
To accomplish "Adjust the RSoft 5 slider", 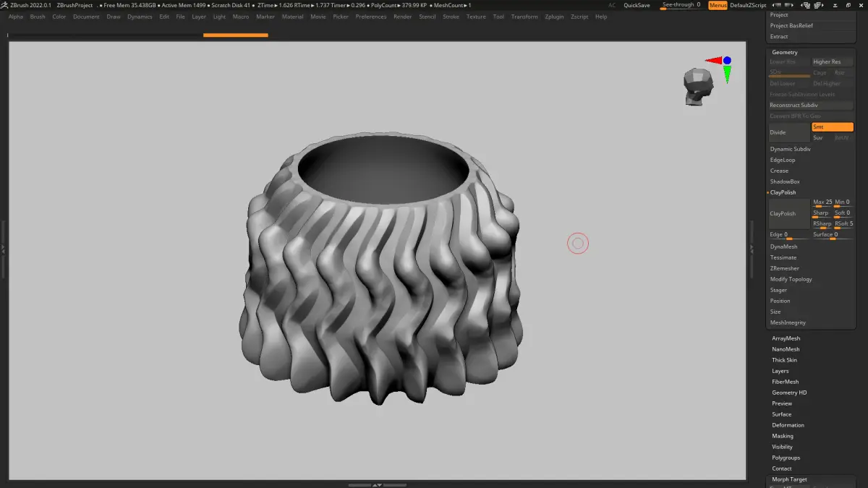I will (843, 225).
